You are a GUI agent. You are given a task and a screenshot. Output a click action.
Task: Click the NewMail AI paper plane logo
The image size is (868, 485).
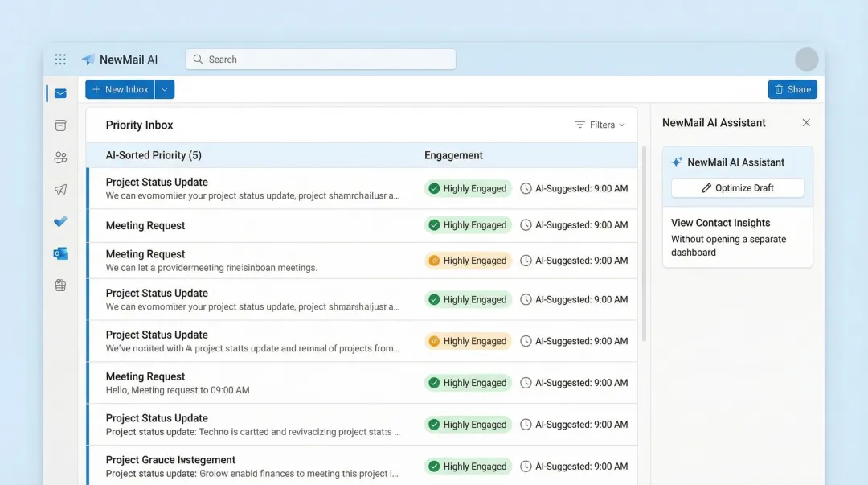click(88, 59)
